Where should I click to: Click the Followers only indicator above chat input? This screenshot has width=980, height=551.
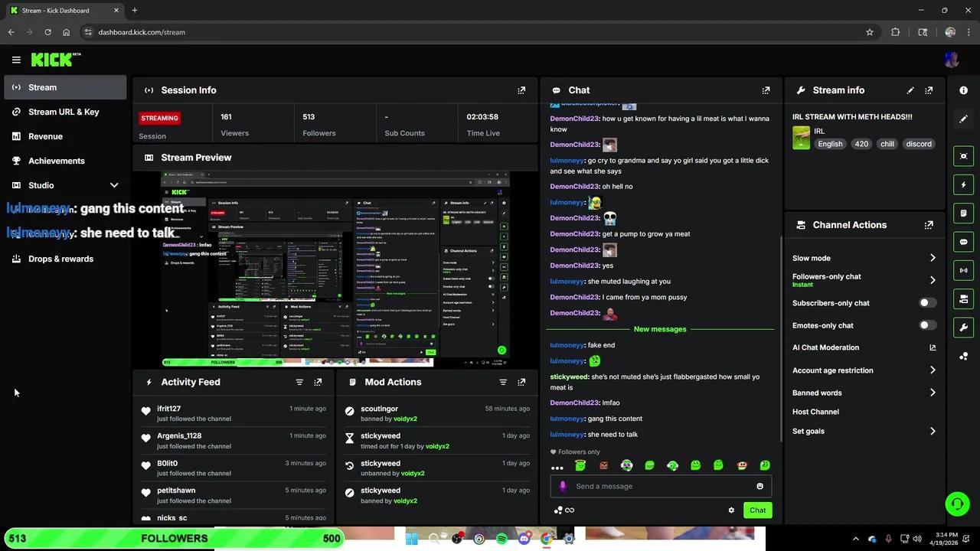tap(574, 452)
